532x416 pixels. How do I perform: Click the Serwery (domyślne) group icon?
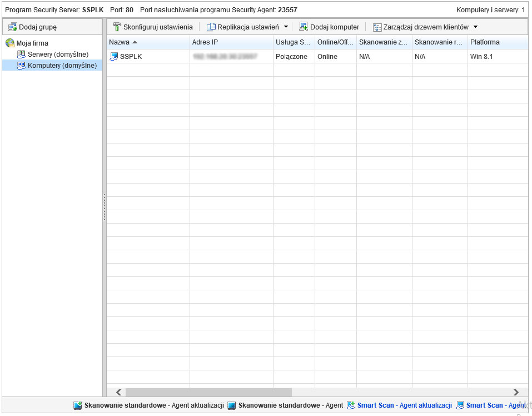[x=21, y=54]
